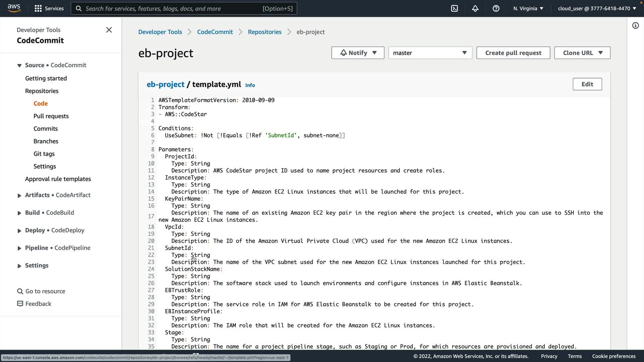Open Feedback from the sidebar
The image size is (644, 362).
(x=38, y=304)
